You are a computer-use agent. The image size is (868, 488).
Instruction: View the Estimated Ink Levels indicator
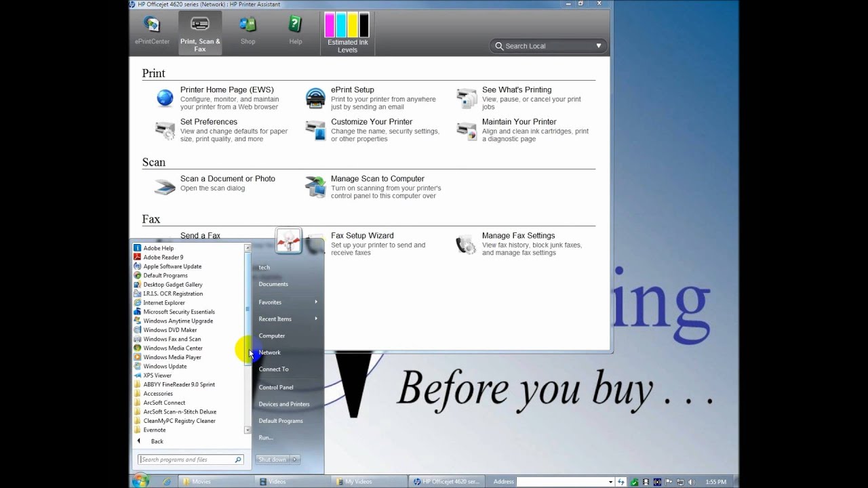click(347, 33)
